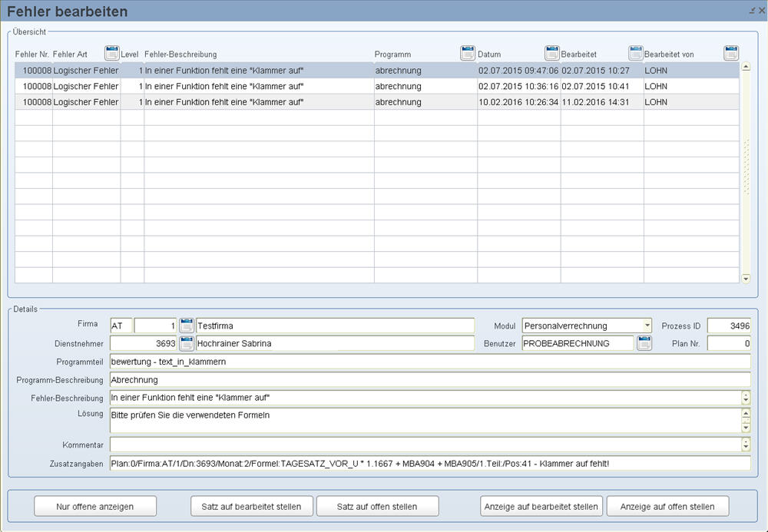This screenshot has width=768, height=532.
Task: Click the Dienstnehmer lookup icon
Action: [187, 343]
